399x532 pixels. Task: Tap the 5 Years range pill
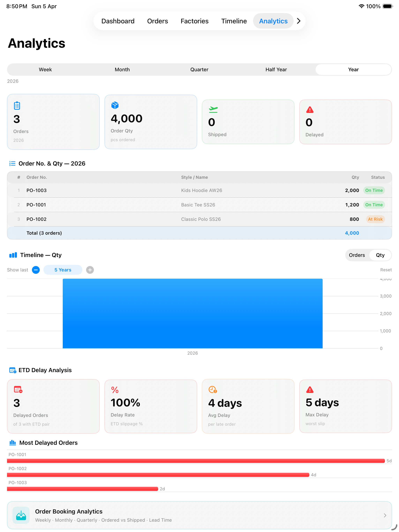[63, 270]
